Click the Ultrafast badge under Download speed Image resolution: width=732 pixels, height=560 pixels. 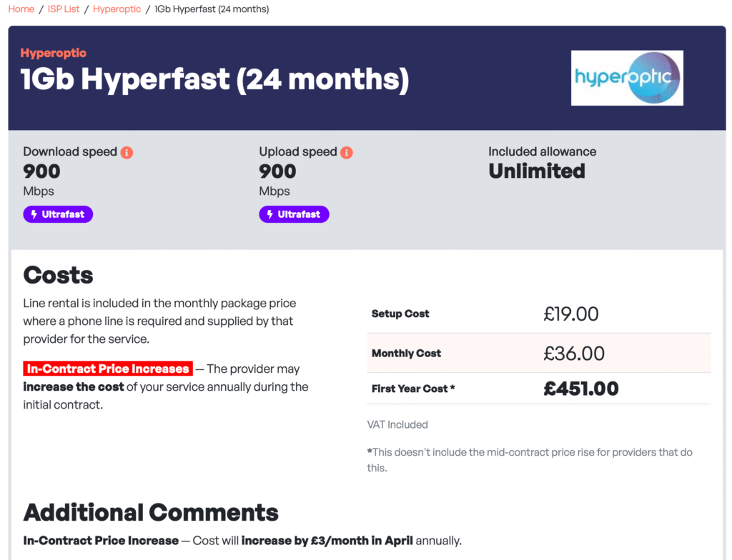click(58, 214)
